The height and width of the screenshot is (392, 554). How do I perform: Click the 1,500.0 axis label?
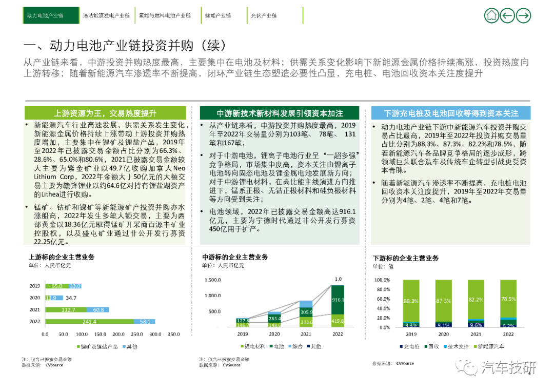(x=213, y=280)
